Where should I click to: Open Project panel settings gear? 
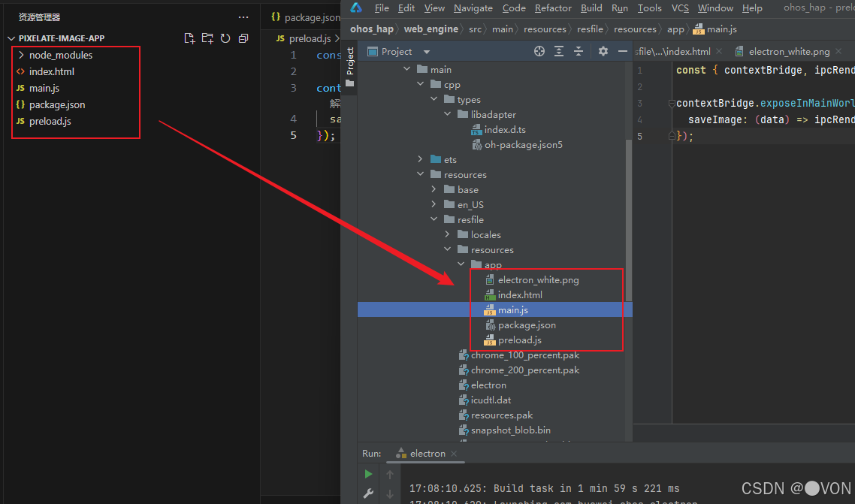(603, 51)
